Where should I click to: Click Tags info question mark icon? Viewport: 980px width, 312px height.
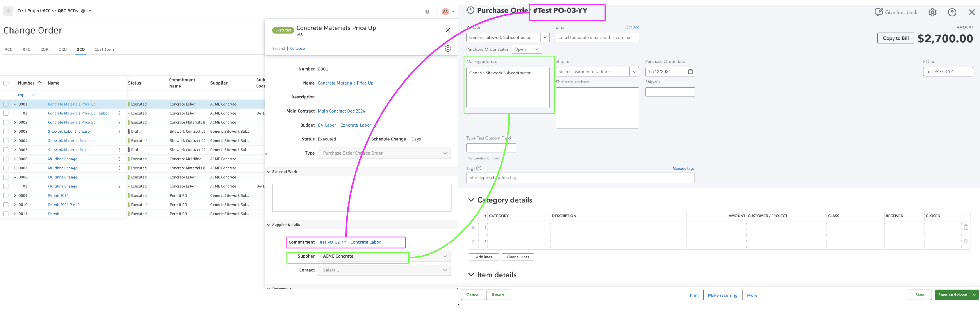coord(479,168)
